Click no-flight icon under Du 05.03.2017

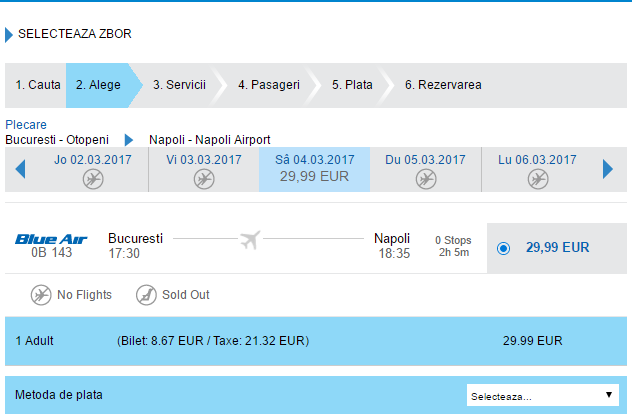tap(425, 179)
